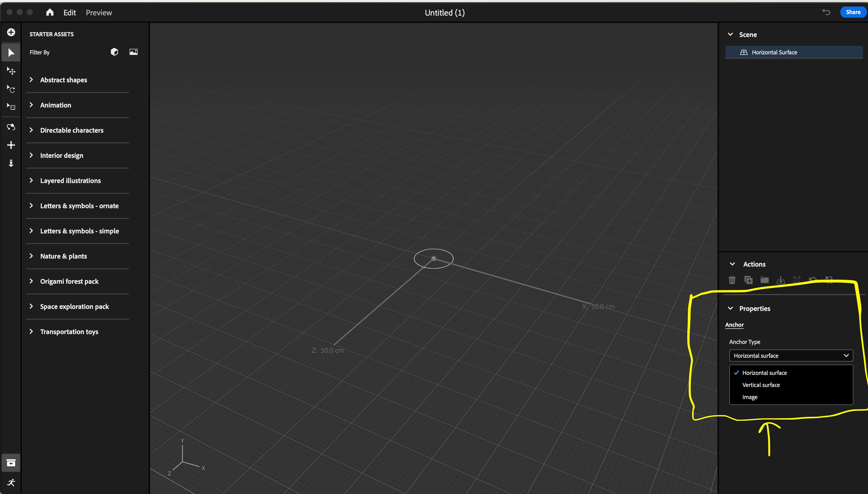868x494 pixels.
Task: Choose the pan camera tool
Action: 11,145
